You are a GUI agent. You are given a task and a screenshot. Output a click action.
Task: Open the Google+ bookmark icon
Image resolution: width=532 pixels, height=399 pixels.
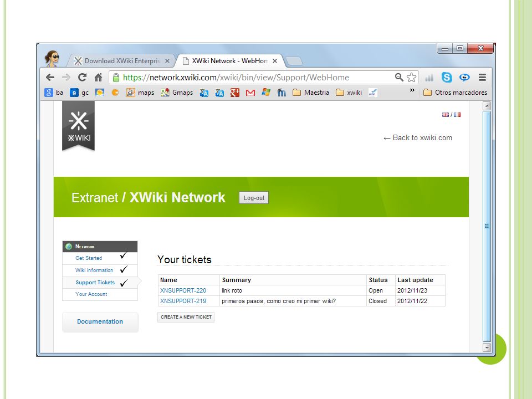[235, 93]
